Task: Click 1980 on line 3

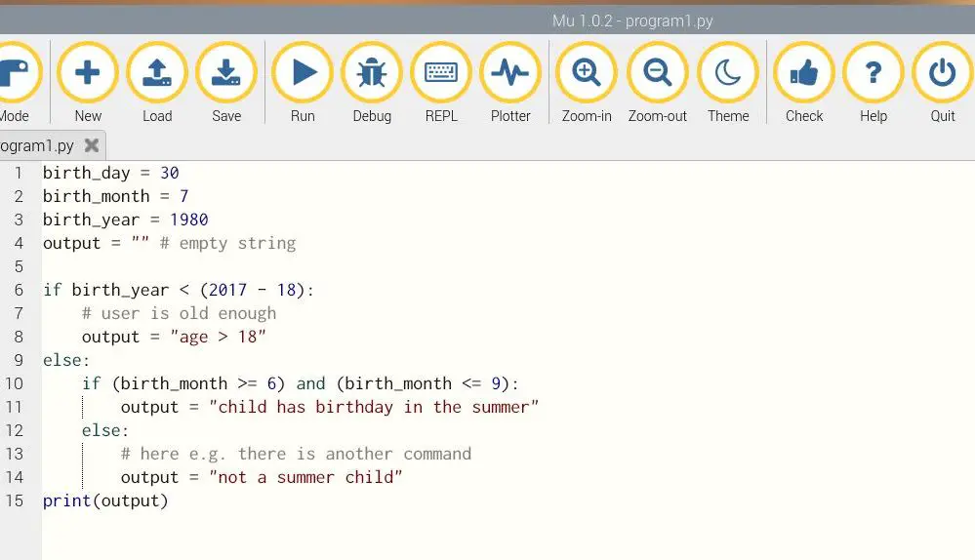Action: pyautogui.click(x=189, y=220)
